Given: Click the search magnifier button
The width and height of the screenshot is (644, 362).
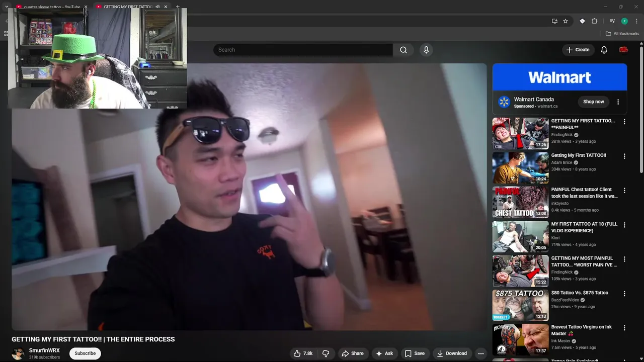Looking at the screenshot, I should point(404,50).
